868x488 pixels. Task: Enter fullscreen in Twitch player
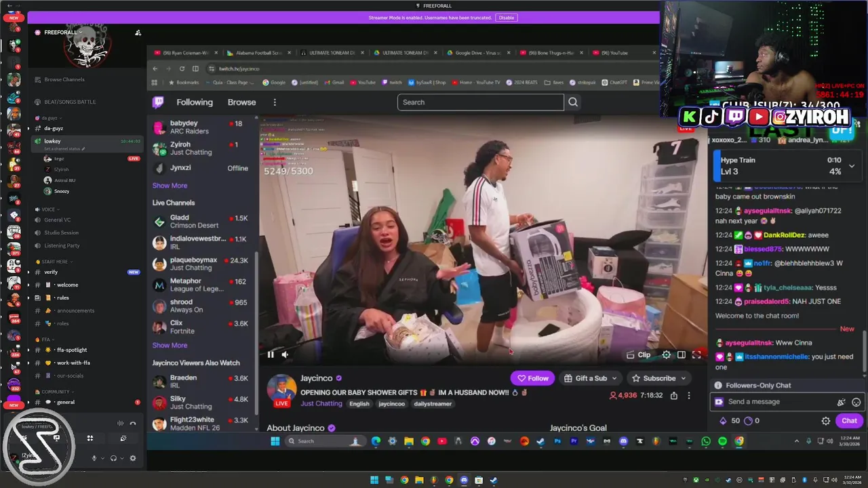pyautogui.click(x=696, y=354)
